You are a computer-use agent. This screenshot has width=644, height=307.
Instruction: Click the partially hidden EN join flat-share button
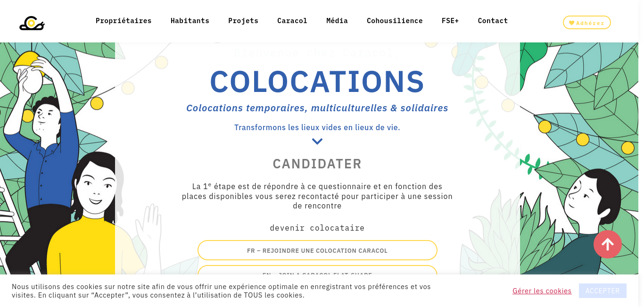(317, 270)
